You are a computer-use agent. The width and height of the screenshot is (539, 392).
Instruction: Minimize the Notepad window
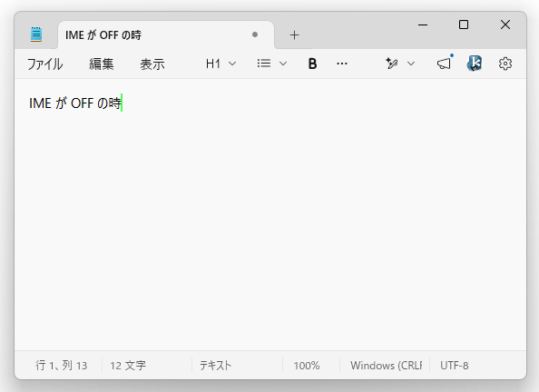click(x=423, y=24)
